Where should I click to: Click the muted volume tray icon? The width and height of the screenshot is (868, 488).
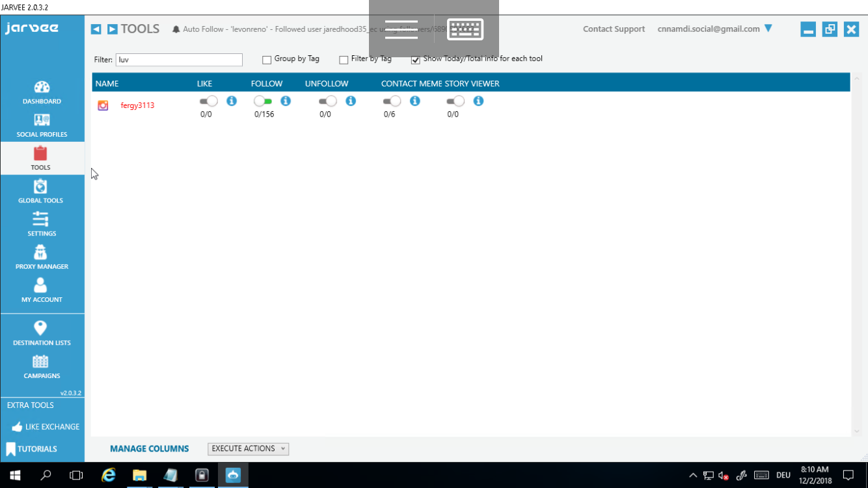click(x=724, y=476)
